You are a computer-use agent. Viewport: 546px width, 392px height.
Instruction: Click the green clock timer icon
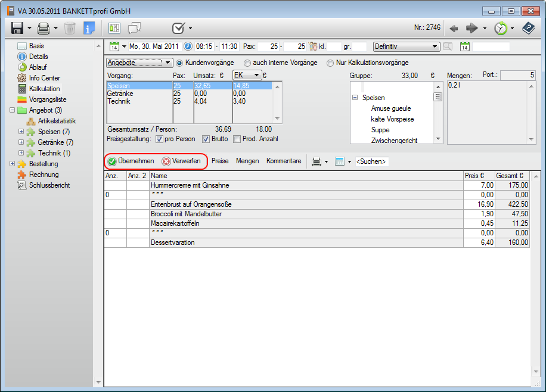(x=501, y=28)
